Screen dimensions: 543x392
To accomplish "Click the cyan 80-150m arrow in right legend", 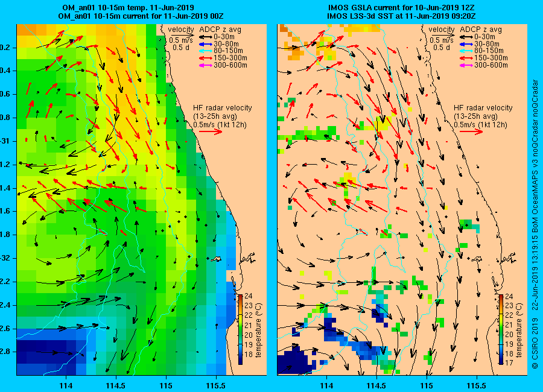I will [466, 51].
